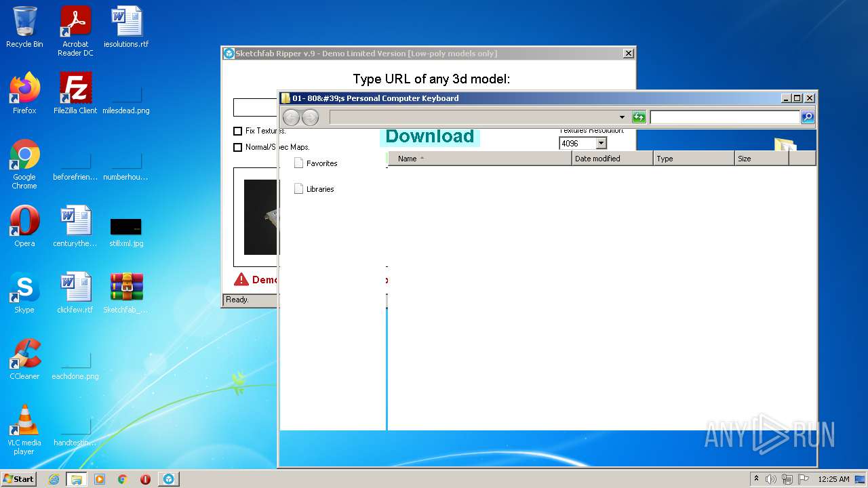Launch Acrobat Reader DC shortcut
868x488 pixels.
(x=75, y=31)
